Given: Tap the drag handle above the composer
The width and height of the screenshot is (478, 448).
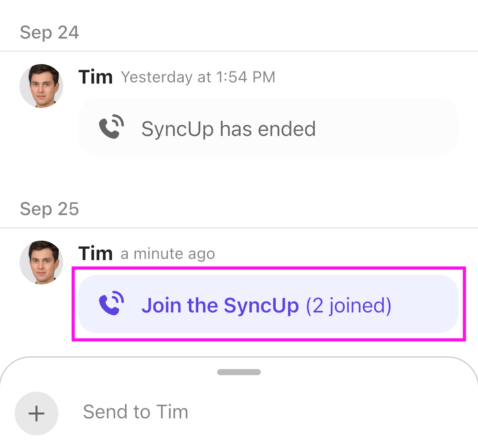Looking at the screenshot, I should [239, 371].
